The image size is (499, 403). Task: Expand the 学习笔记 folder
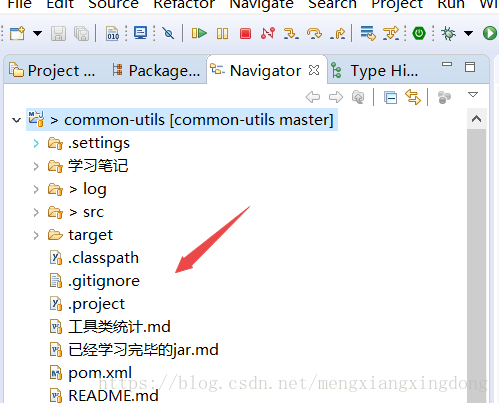click(x=36, y=166)
